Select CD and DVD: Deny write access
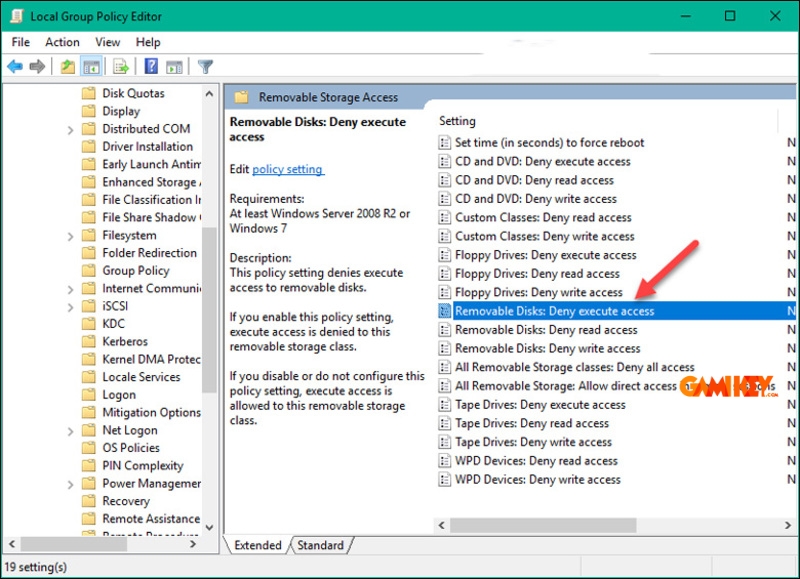 [x=536, y=198]
